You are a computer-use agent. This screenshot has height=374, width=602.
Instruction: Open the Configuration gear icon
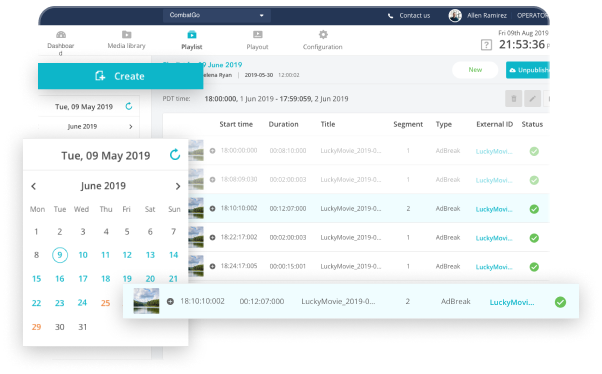pos(323,35)
